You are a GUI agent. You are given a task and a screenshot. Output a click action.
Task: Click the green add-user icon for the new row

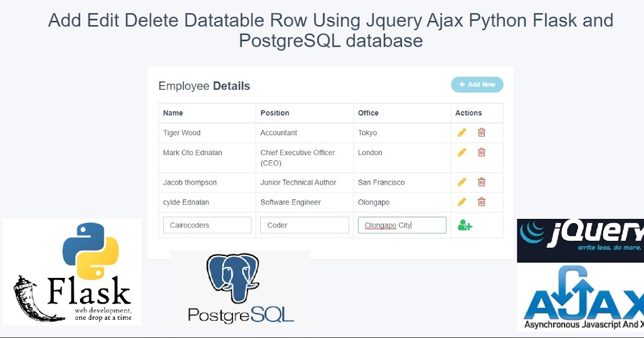[465, 225]
